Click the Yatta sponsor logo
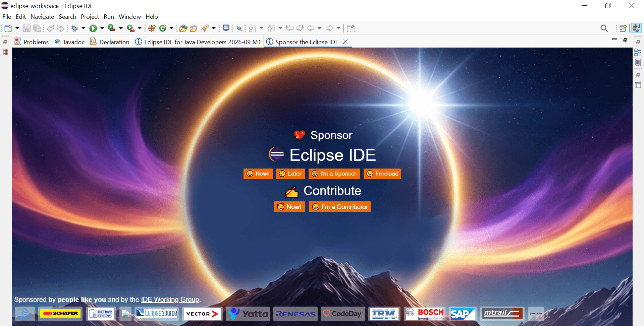 pos(248,314)
